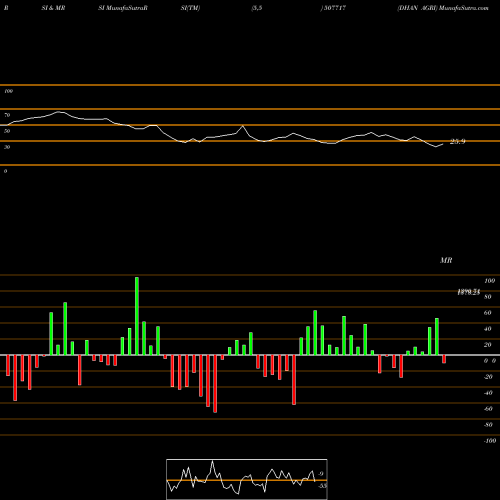Click the MR axis label 60
The image size is (500, 500).
point(487,313)
